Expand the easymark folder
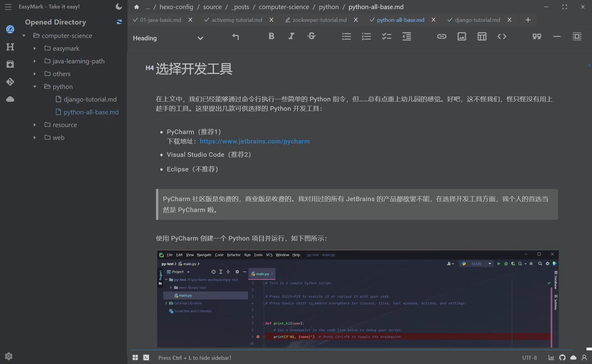592x364 pixels. pos(35,48)
